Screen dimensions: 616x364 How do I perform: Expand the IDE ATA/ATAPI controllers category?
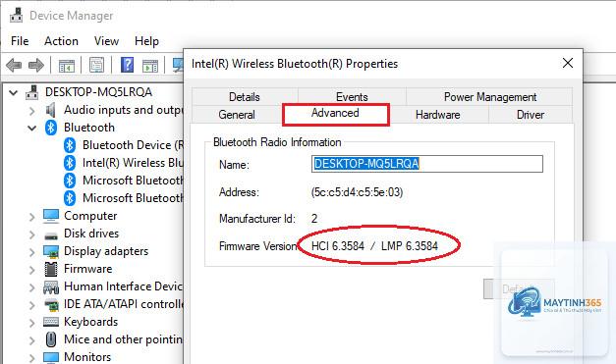pos(31,305)
